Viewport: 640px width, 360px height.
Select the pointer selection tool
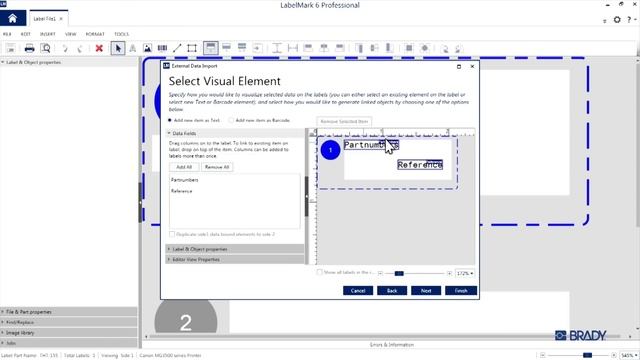coord(118,48)
